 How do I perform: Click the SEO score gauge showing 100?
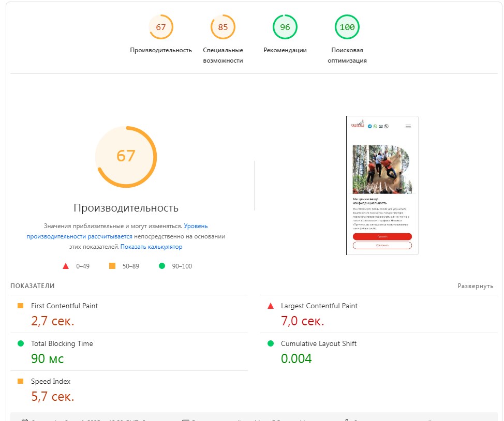click(x=347, y=27)
